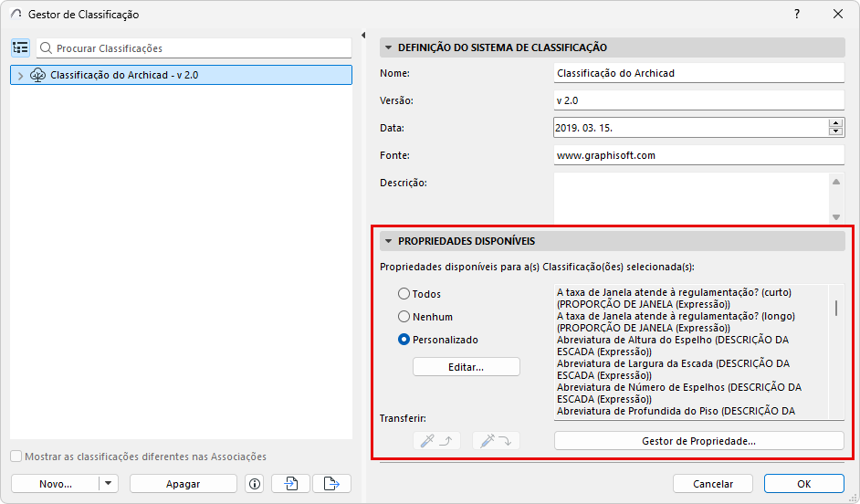Screen dimensions: 860x504
Task: Open Gestor de Propriedade...
Action: tap(698, 441)
